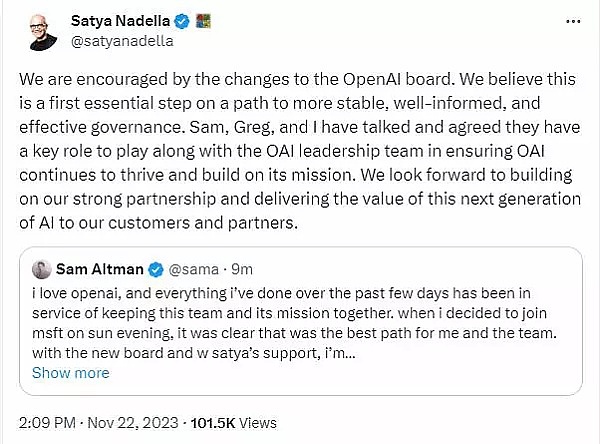The image size is (600, 444).
Task: Open Sam Altman's small avatar in quoted tweet
Action: (41, 269)
